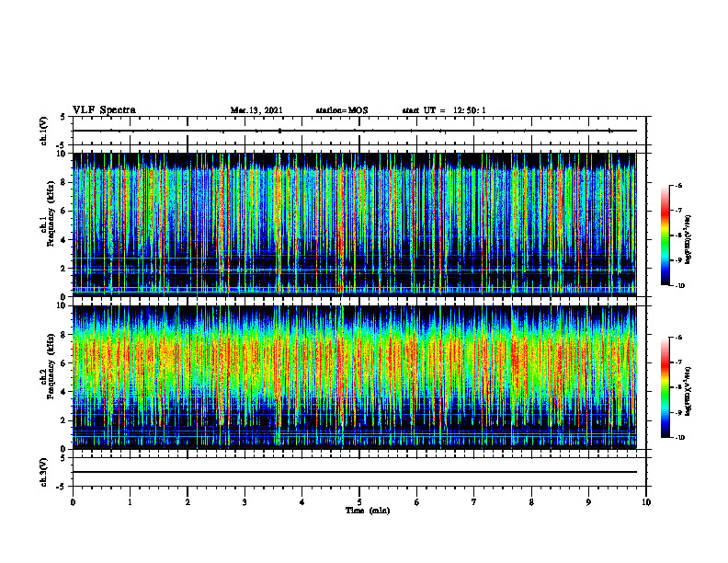Click the "VLF Spectra" title text
This screenshot has height=563, width=728.
coord(104,110)
